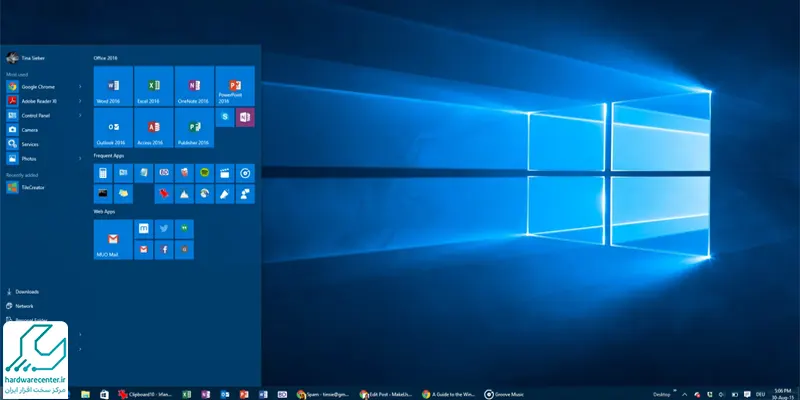Switch to 'A Guide to the Win...' Chrome window
This screenshot has width=800, height=400.
[x=449, y=394]
